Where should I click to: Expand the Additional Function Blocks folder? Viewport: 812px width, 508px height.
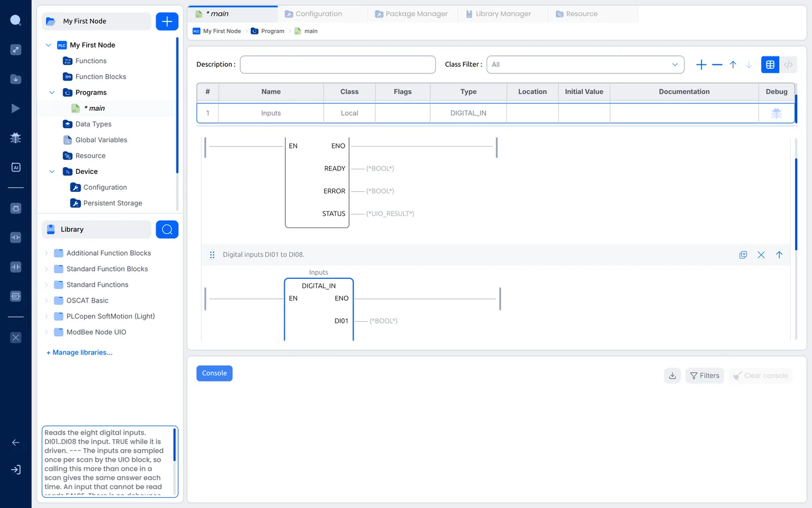point(46,253)
